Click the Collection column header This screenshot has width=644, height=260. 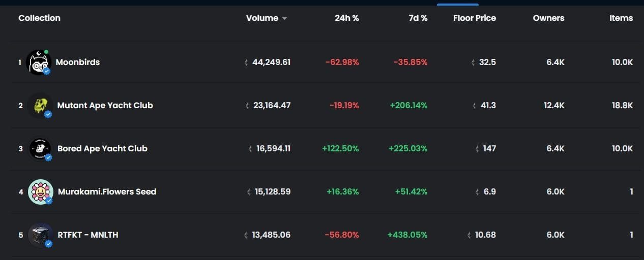pos(39,18)
